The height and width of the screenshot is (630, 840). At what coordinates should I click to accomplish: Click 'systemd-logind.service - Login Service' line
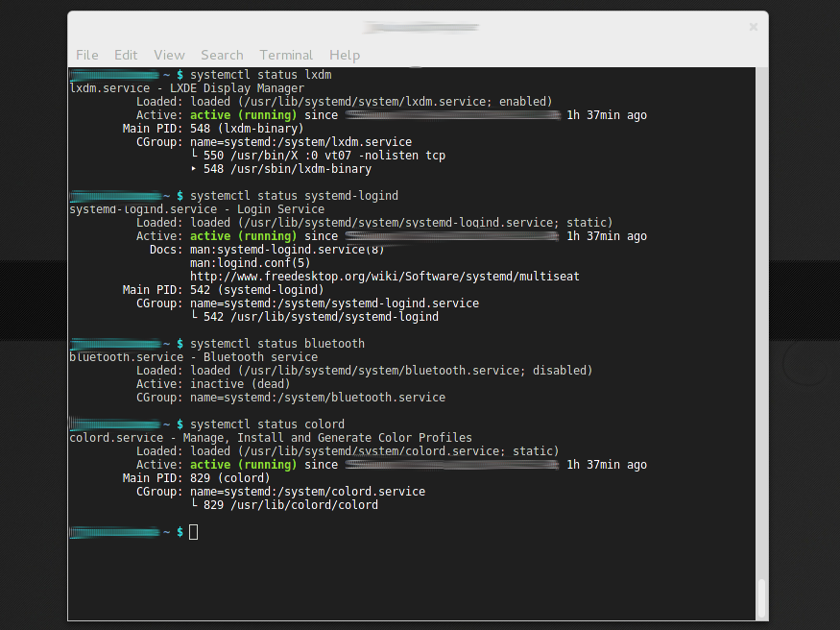click(x=197, y=209)
